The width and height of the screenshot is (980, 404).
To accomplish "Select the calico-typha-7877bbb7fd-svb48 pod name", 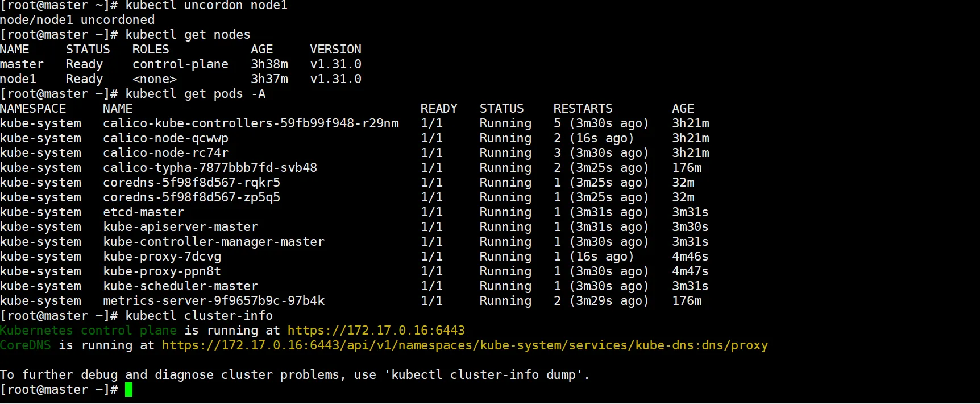I will 210,168.
